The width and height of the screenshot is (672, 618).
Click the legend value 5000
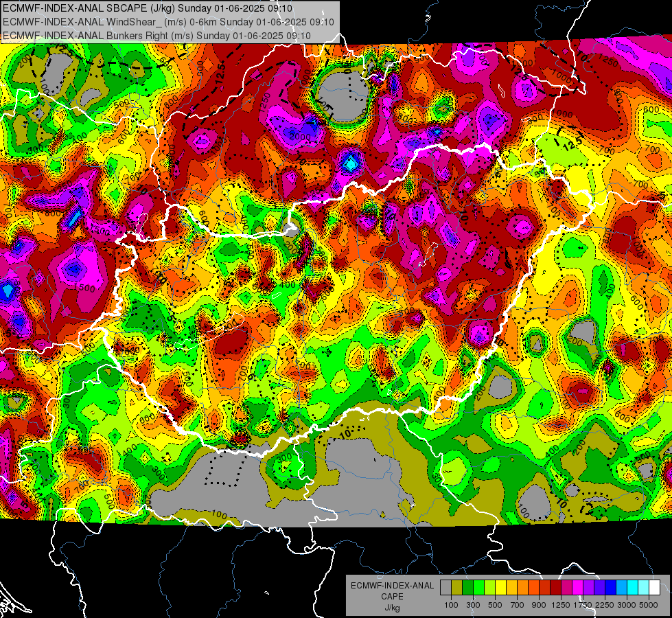click(x=649, y=605)
